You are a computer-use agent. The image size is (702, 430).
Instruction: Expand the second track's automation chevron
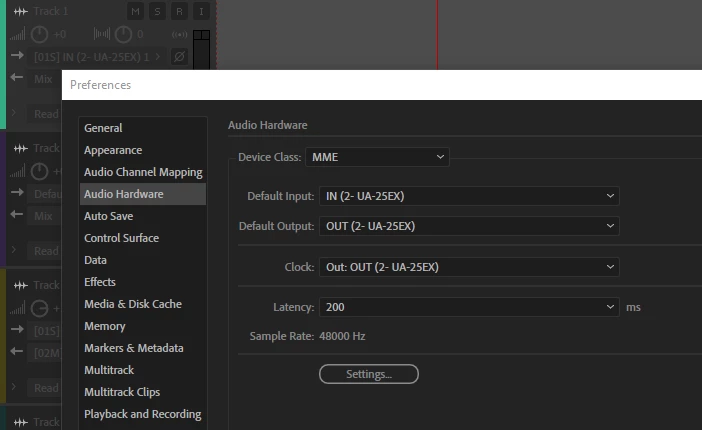14,249
